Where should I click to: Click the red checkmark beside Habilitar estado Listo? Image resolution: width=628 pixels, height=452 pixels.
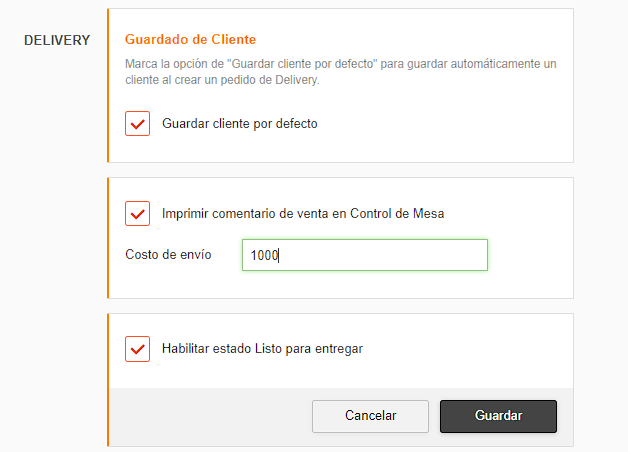[138, 349]
